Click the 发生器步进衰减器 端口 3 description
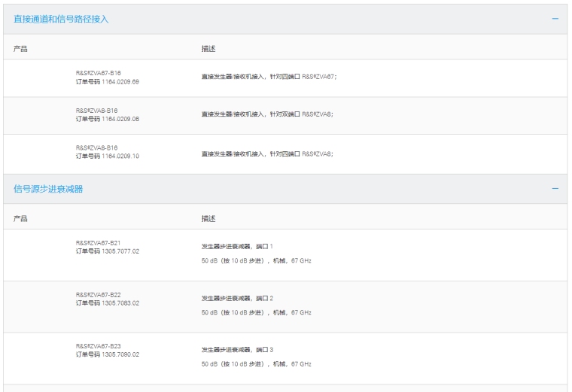This screenshot has width=572, height=392. [236, 350]
